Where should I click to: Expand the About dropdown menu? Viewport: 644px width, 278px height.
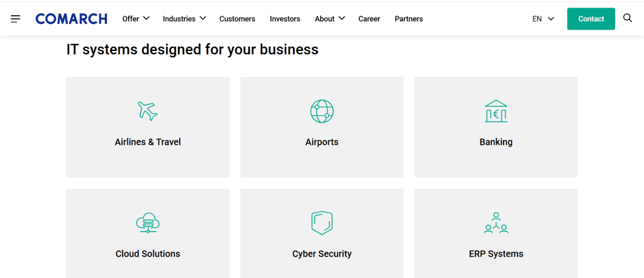click(x=330, y=19)
